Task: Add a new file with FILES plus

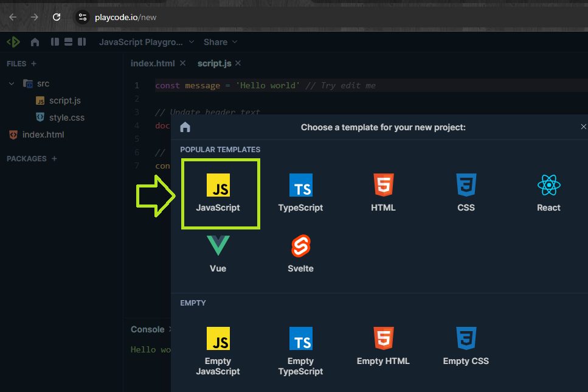Action: (33, 63)
